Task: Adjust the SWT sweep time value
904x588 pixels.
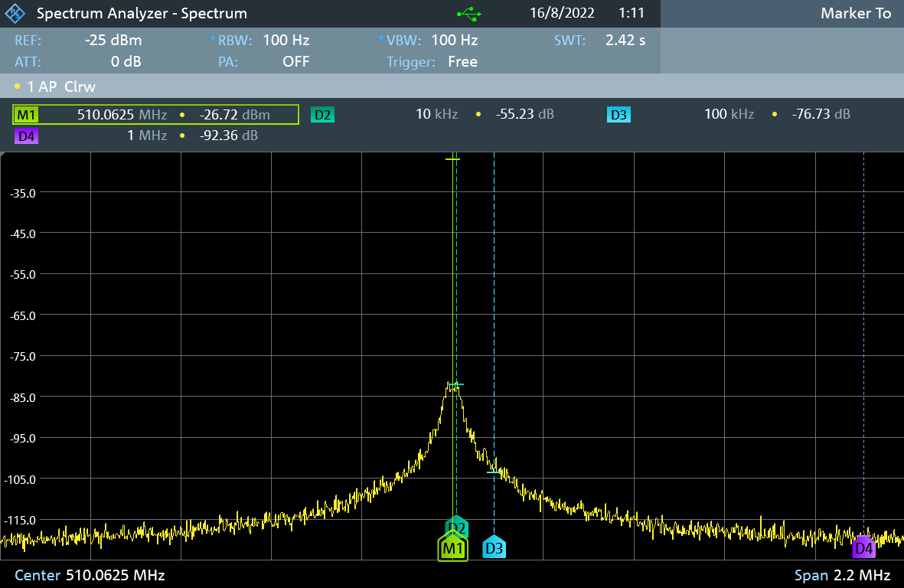Action: pyautogui.click(x=625, y=41)
